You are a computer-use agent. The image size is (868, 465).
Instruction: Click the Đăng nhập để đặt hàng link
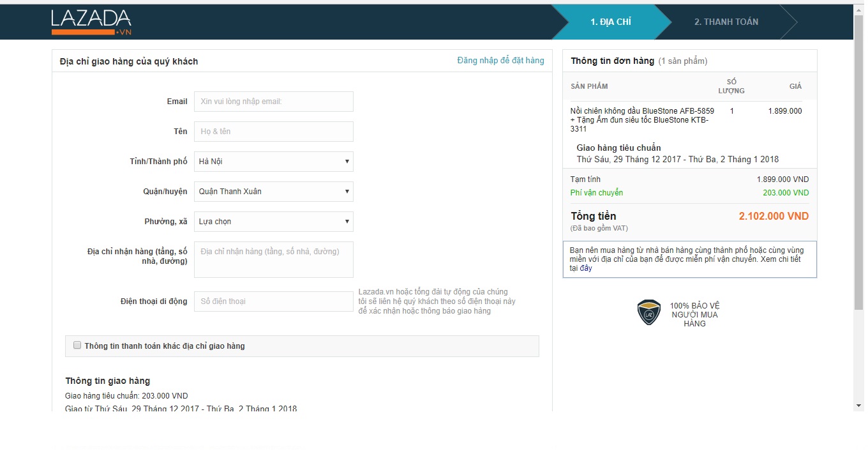tap(500, 61)
